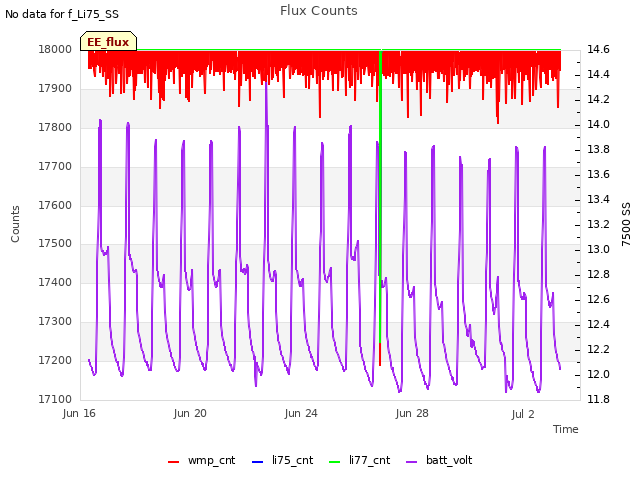
Task: Click the 18000 left axis tick label
Action: (x=55, y=49)
